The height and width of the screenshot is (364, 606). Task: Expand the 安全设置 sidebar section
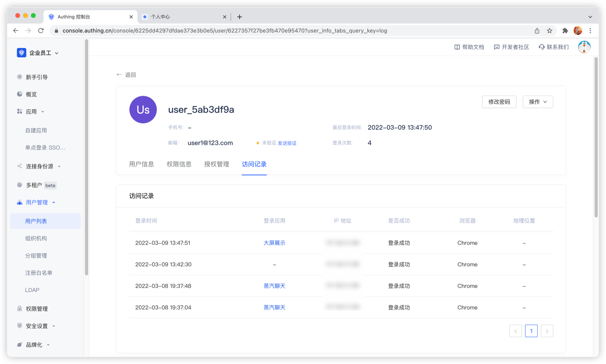click(37, 326)
